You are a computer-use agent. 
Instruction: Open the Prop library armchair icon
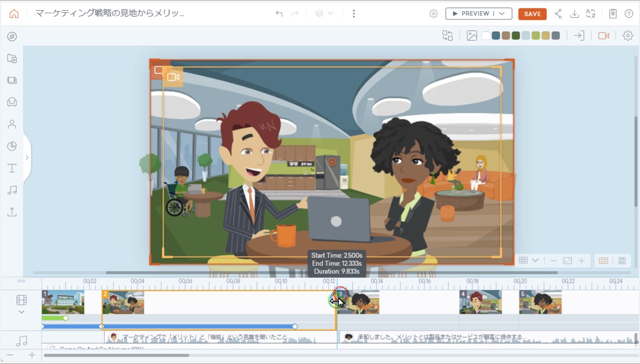coord(12,102)
